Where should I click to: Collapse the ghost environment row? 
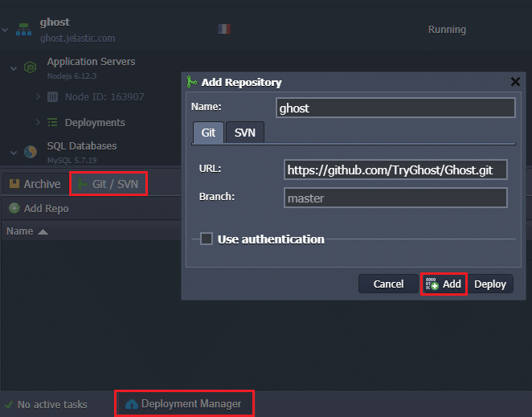coord(5,30)
